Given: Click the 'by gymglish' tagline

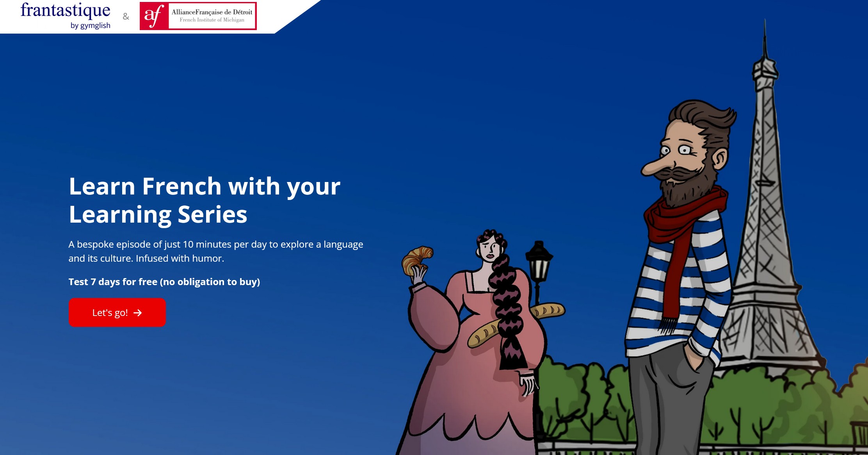Looking at the screenshot, I should coord(91,26).
